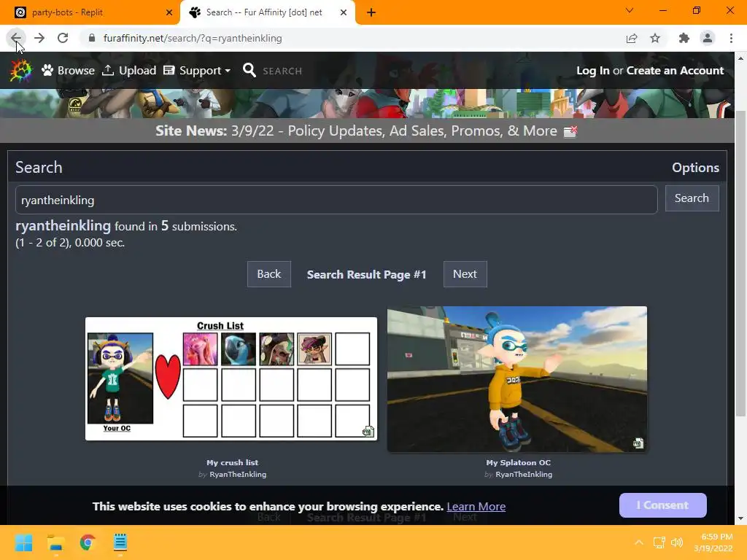Open File Explorer from taskbar

pyautogui.click(x=55, y=542)
